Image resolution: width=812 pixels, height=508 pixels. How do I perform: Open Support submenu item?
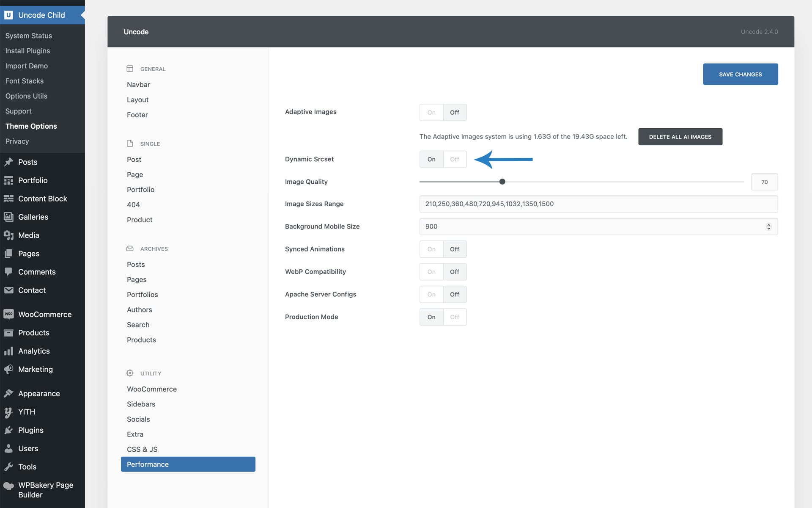[18, 111]
